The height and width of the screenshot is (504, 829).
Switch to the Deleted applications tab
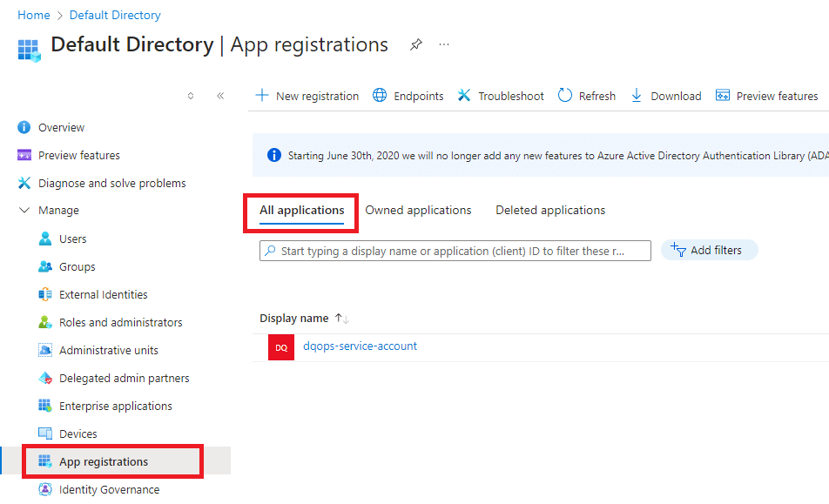[550, 210]
